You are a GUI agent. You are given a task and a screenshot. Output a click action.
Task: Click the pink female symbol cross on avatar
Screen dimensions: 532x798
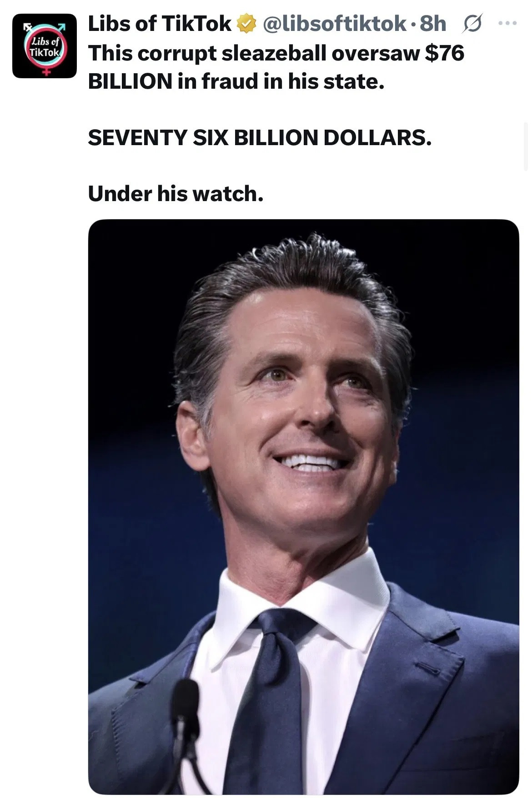pos(46,71)
